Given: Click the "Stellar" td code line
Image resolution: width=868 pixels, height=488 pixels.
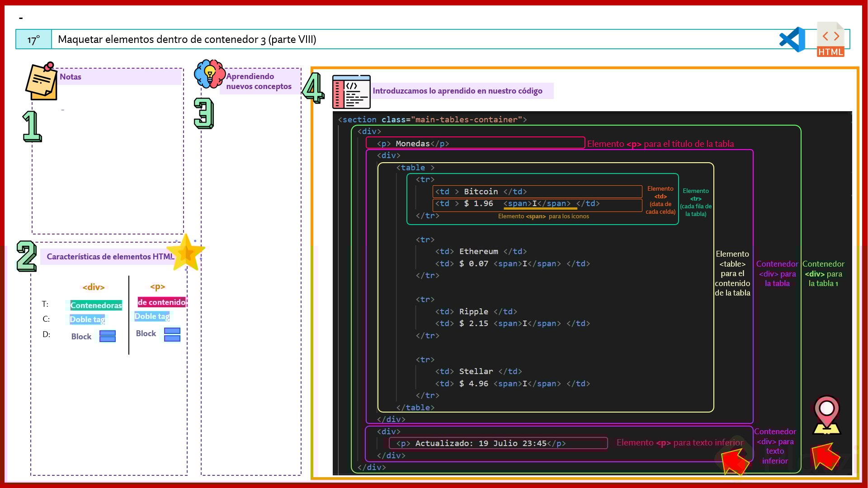Looking at the screenshot, I should (x=478, y=371).
